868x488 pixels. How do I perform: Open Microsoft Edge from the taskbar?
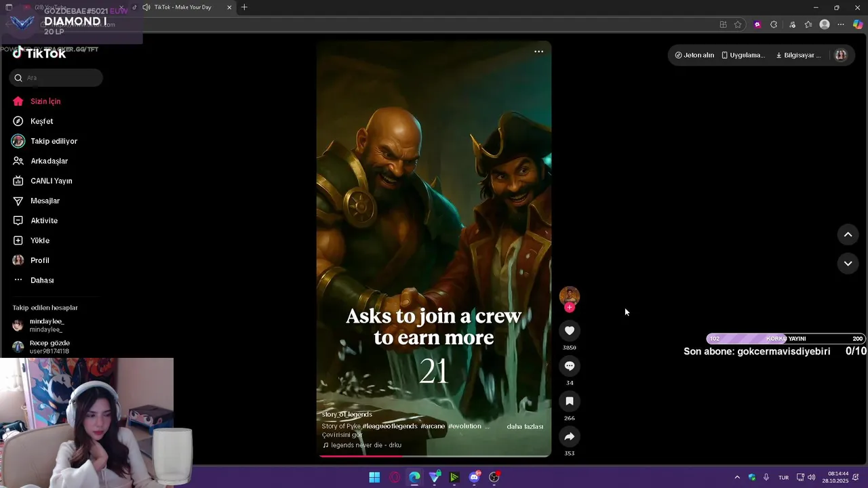(414, 477)
